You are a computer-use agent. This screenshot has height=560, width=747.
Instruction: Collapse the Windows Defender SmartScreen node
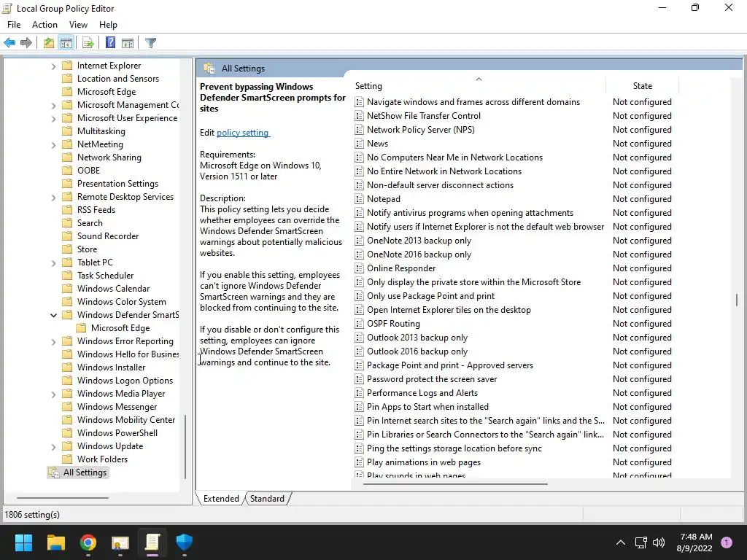click(53, 315)
